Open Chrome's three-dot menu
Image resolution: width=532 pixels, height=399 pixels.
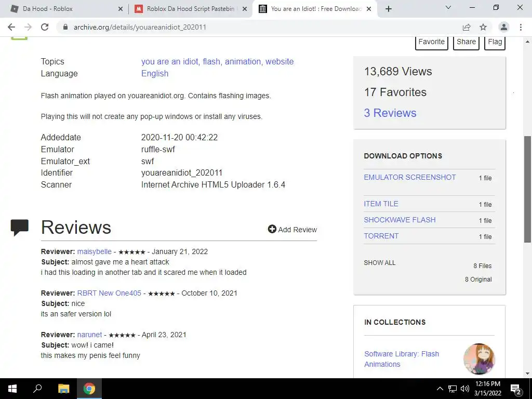521,27
